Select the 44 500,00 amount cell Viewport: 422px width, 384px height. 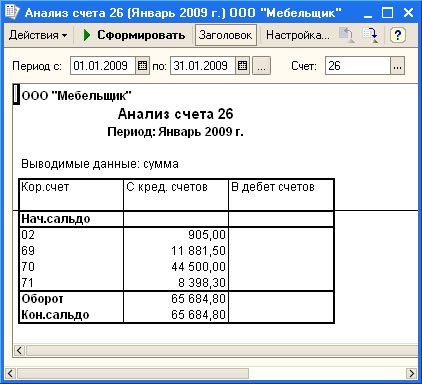[176, 267]
